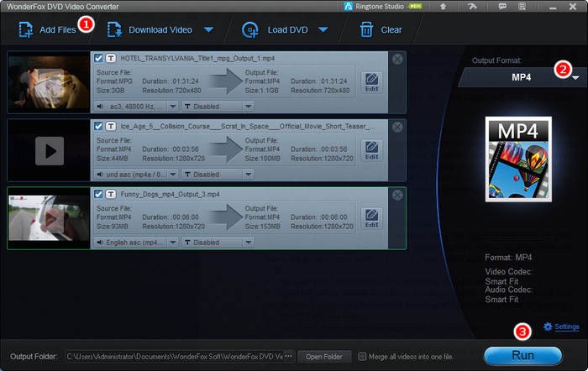Viewport: 588px width, 371px height.
Task: Remove the HOTEL_TRANSYLVANIA video from list
Action: pyautogui.click(x=397, y=60)
